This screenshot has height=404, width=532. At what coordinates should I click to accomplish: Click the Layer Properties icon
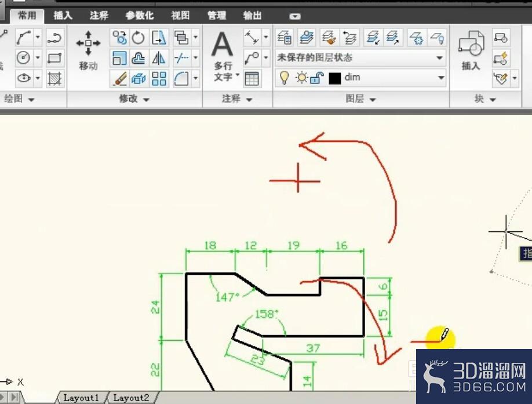tap(285, 38)
